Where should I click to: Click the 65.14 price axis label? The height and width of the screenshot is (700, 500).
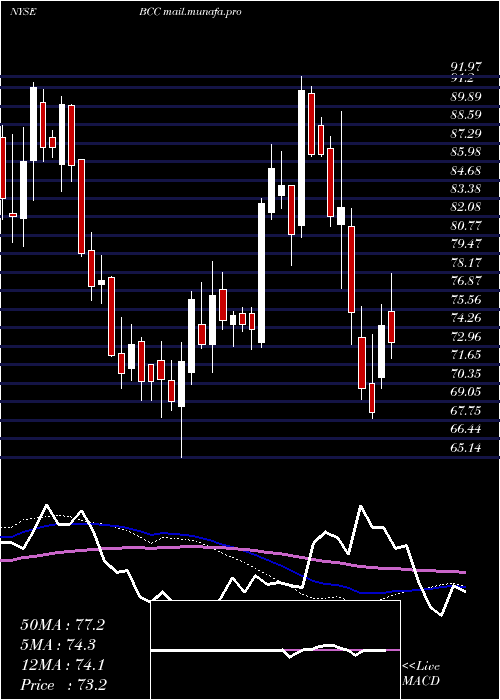466,447
